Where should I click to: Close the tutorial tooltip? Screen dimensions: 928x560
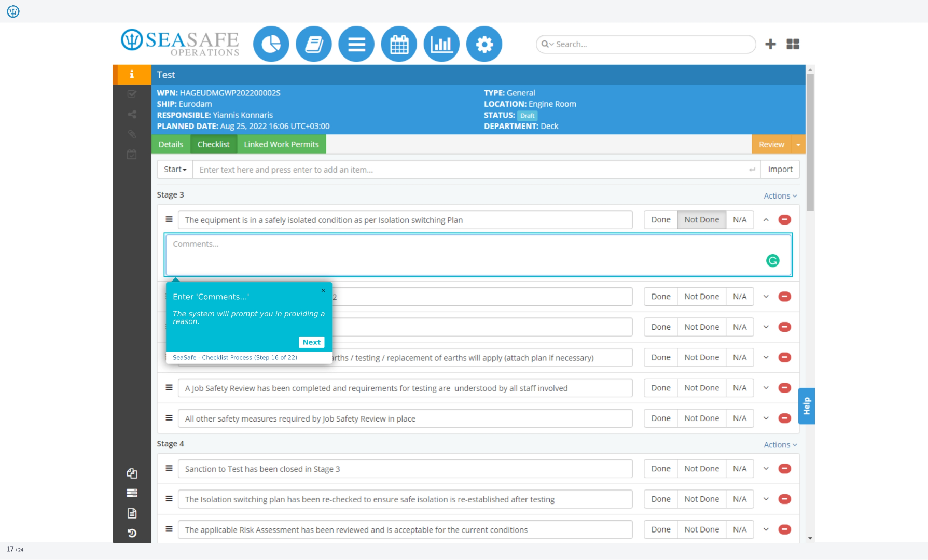click(323, 290)
